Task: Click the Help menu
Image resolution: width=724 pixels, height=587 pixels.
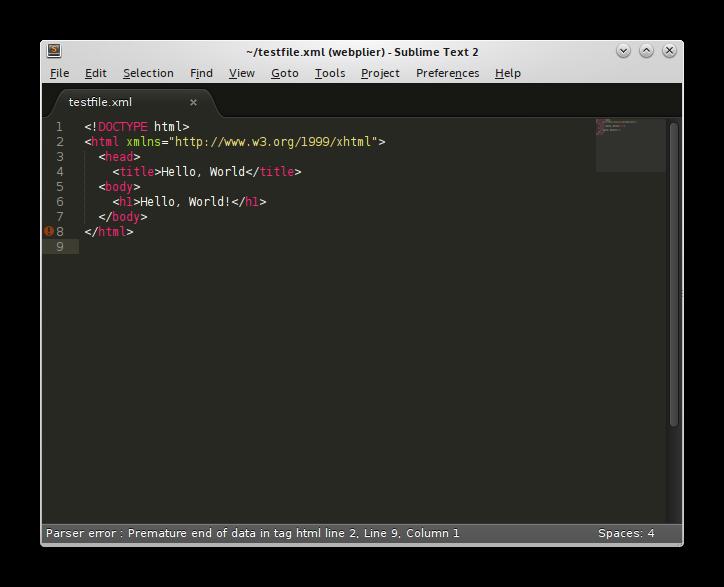Action: (508, 73)
